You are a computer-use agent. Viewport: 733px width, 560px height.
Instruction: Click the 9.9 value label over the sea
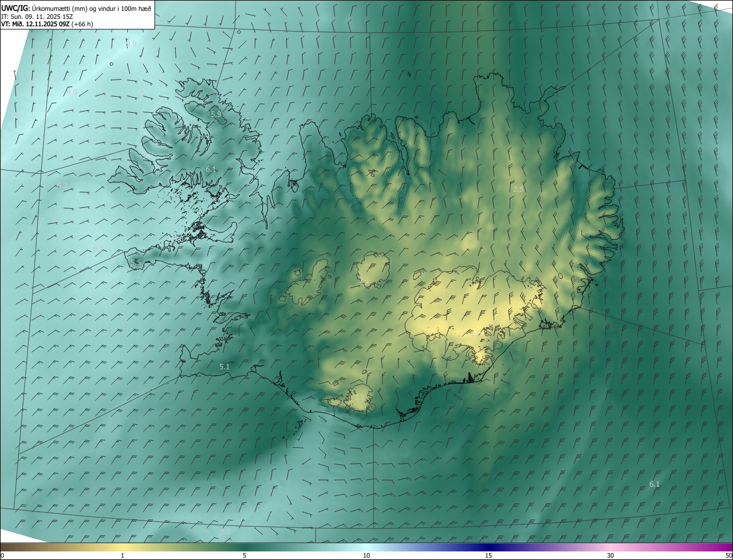click(131, 44)
